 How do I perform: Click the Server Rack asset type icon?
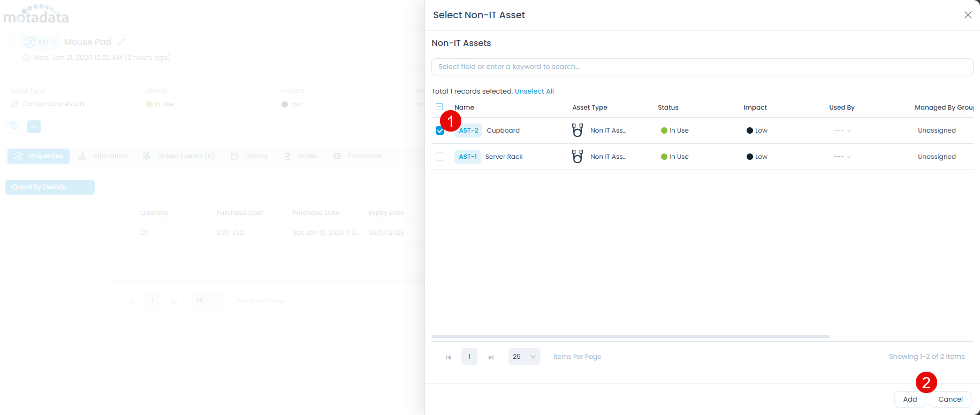[577, 157]
